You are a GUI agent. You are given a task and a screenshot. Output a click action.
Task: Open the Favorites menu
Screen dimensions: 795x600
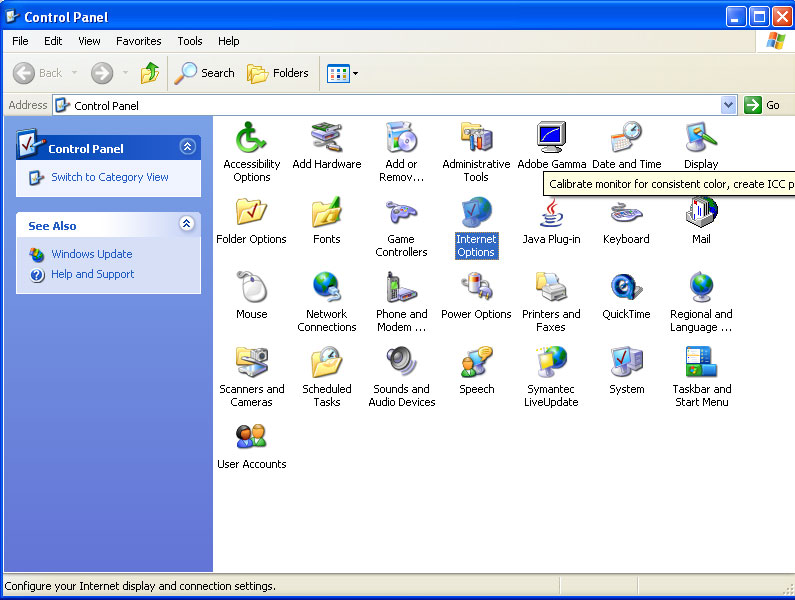click(138, 41)
